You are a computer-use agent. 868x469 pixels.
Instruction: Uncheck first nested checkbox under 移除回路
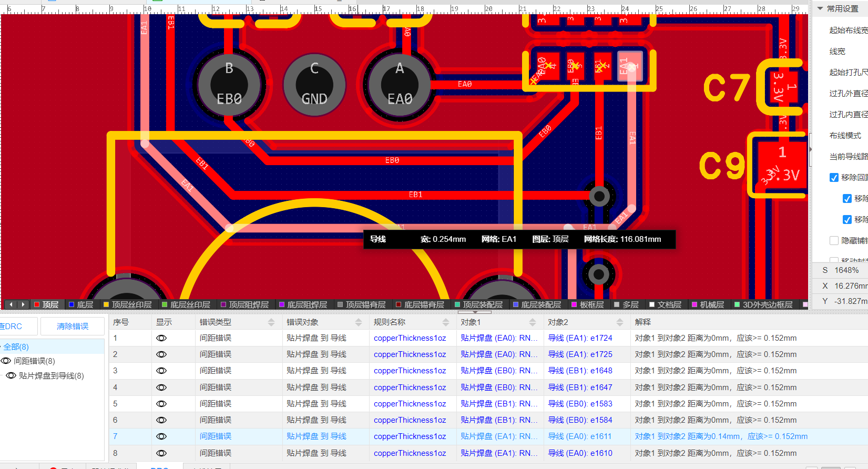(x=847, y=198)
